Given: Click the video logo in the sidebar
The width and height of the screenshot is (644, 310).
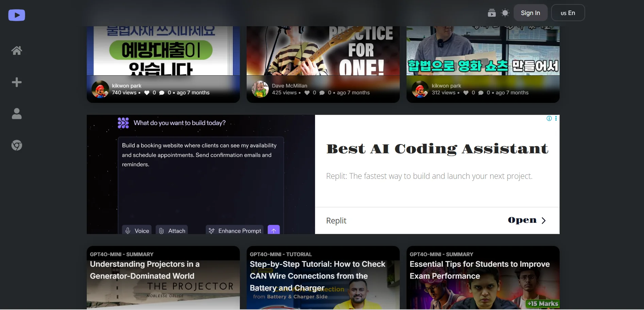Looking at the screenshot, I should pos(17,15).
